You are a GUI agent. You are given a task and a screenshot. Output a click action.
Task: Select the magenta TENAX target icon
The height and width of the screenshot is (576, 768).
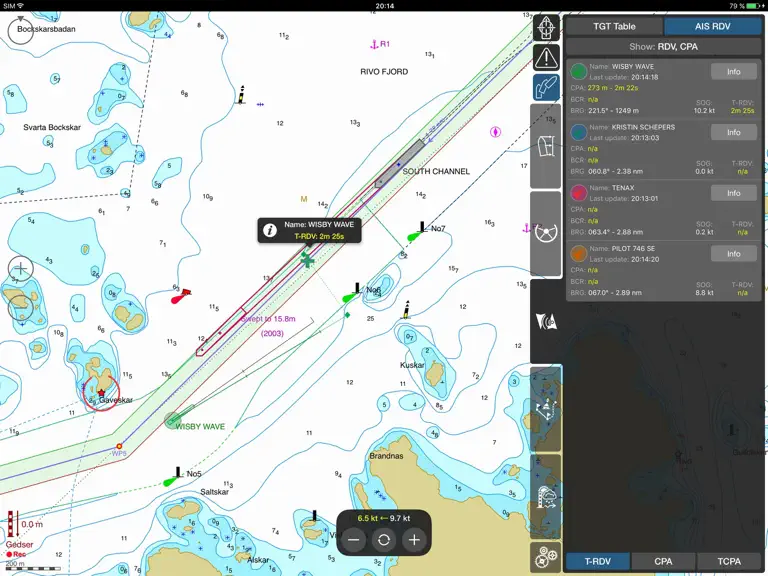578,193
